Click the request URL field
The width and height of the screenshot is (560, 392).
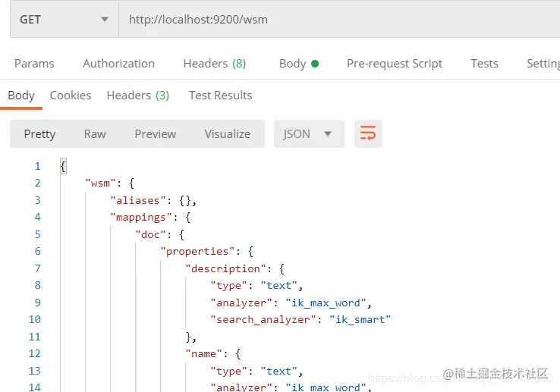coord(339,19)
